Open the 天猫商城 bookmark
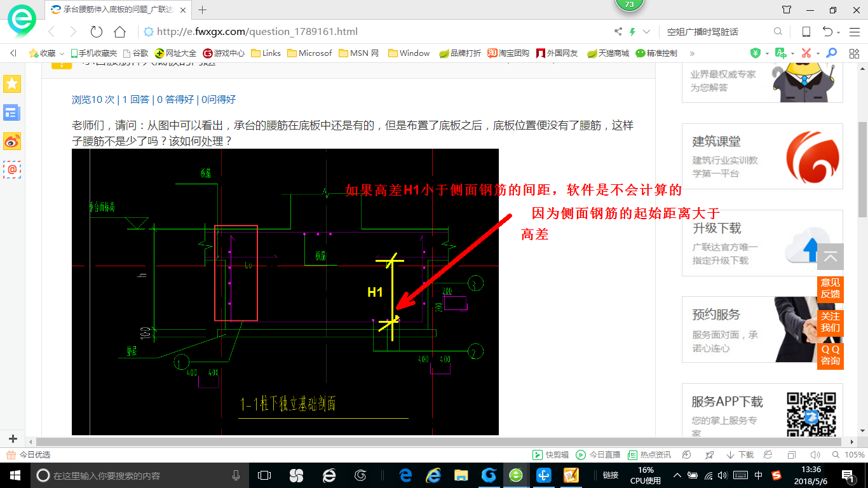This screenshot has width=868, height=488. point(608,53)
